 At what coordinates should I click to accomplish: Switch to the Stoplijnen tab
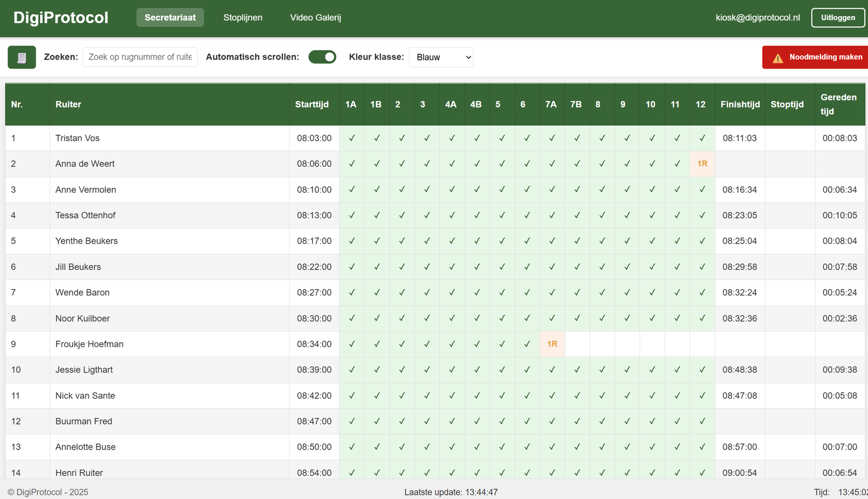coord(242,17)
